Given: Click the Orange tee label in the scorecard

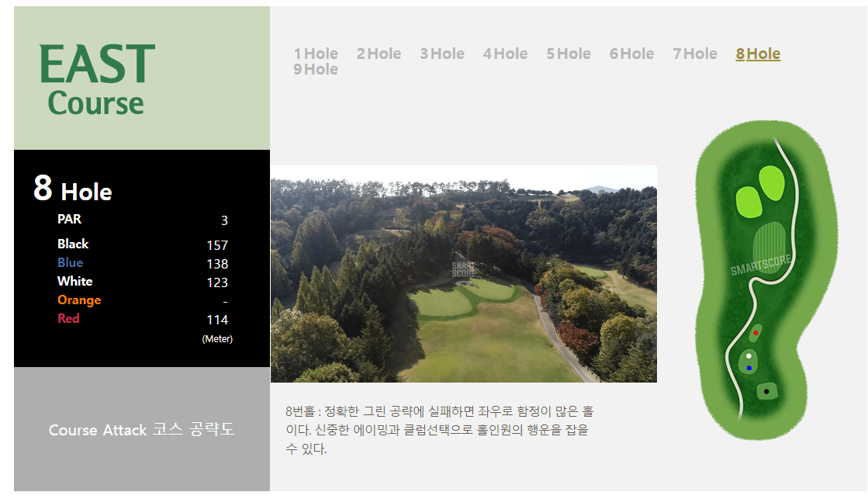Looking at the screenshot, I should [79, 300].
